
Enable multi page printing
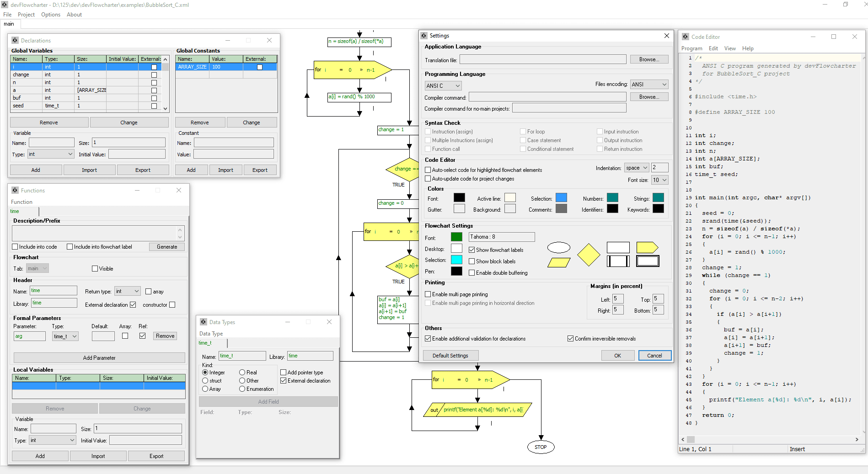[428, 294]
